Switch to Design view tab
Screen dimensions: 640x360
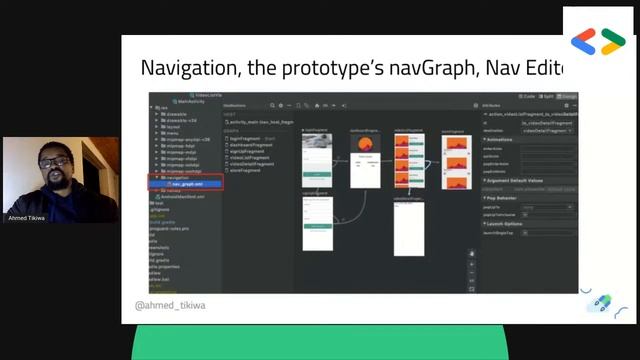click(567, 97)
